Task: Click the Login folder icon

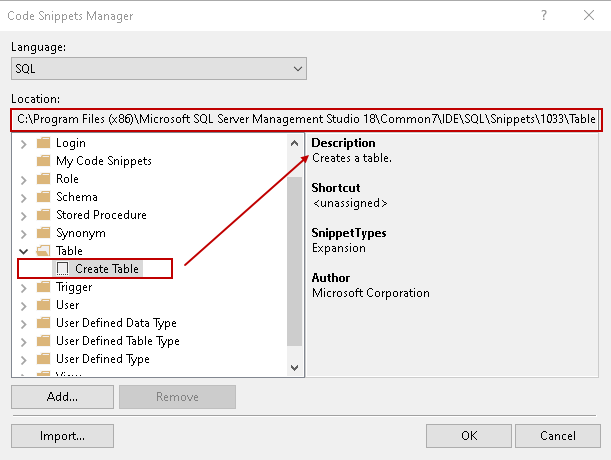Action: coord(43,143)
